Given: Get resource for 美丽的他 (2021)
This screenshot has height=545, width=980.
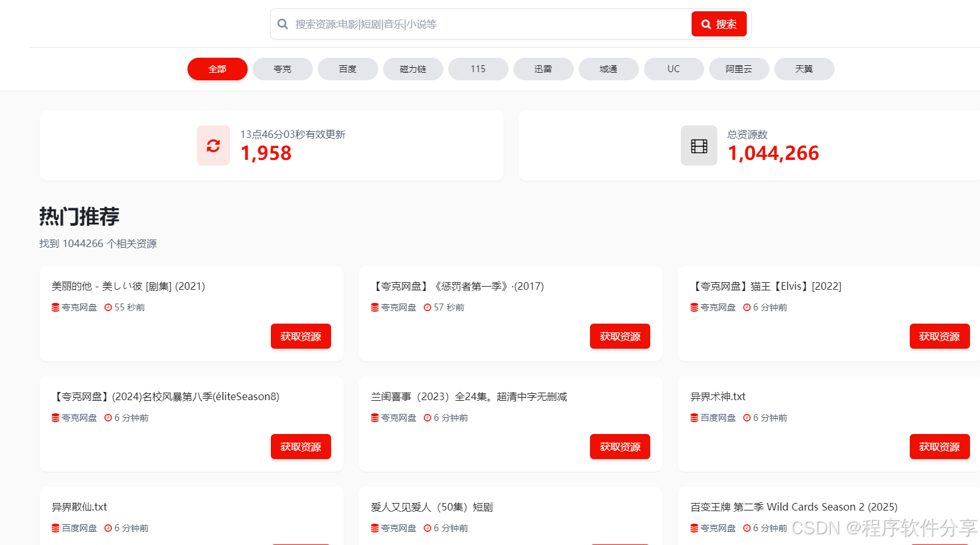Looking at the screenshot, I should coord(301,336).
